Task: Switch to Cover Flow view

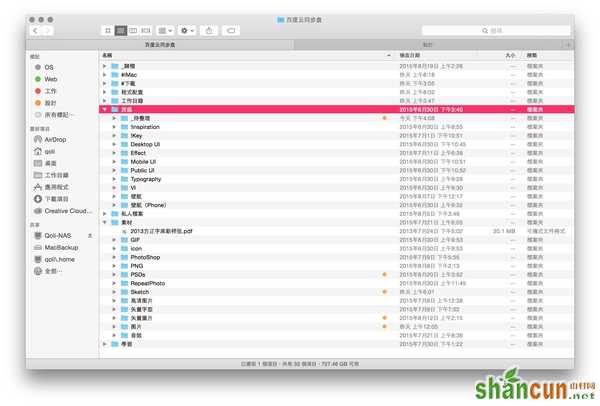Action: (x=146, y=31)
